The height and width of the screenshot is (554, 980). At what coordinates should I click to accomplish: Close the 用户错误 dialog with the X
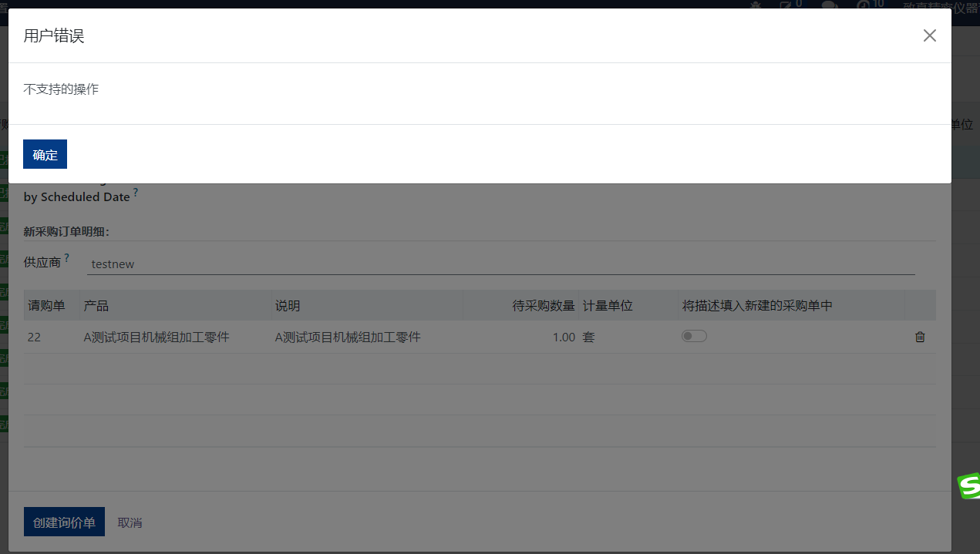[929, 35]
